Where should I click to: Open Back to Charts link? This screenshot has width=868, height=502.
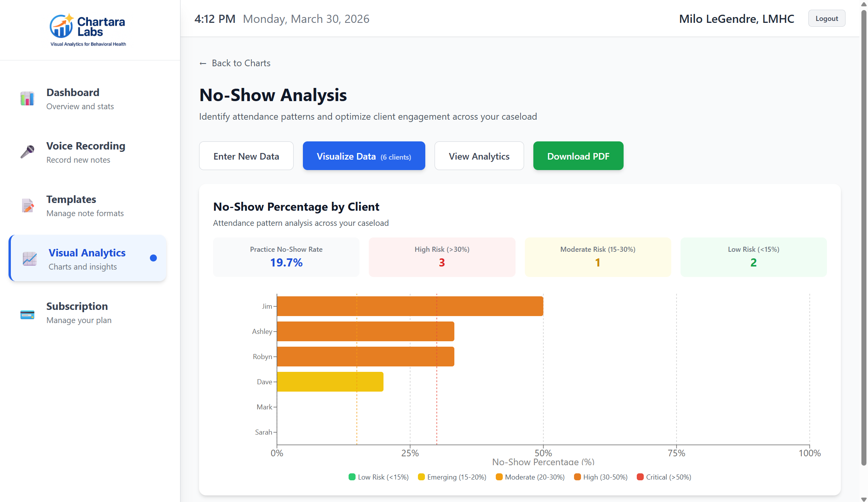[x=241, y=63]
